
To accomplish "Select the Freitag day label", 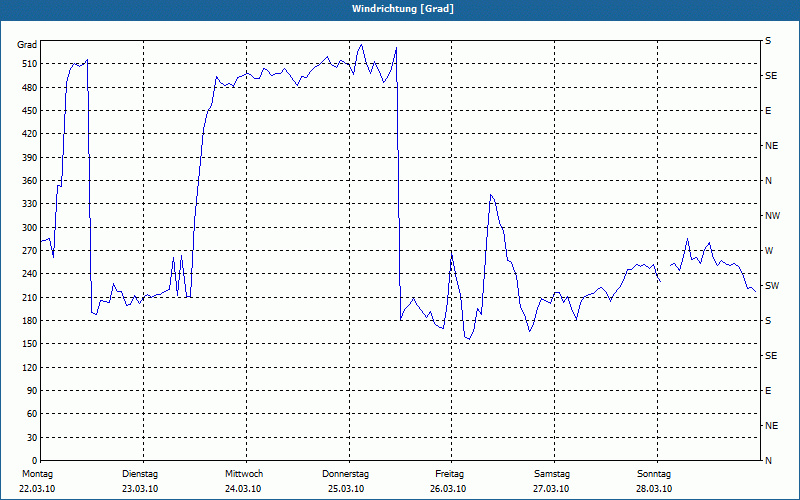I will [449, 474].
